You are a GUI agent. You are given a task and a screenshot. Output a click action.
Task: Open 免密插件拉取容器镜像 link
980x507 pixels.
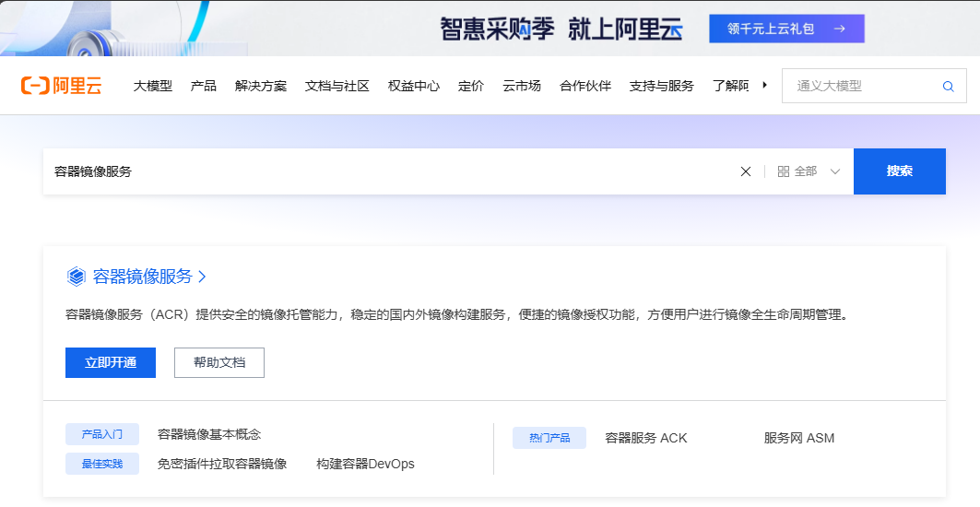click(222, 464)
